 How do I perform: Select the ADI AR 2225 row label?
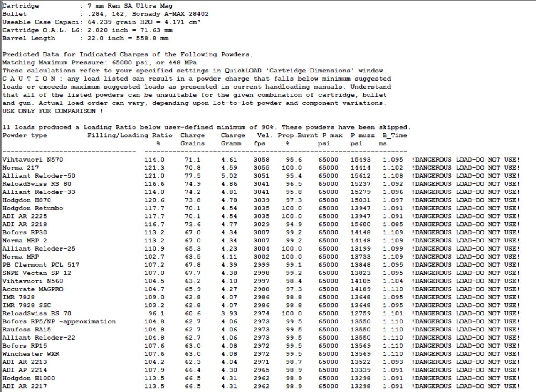(25, 216)
